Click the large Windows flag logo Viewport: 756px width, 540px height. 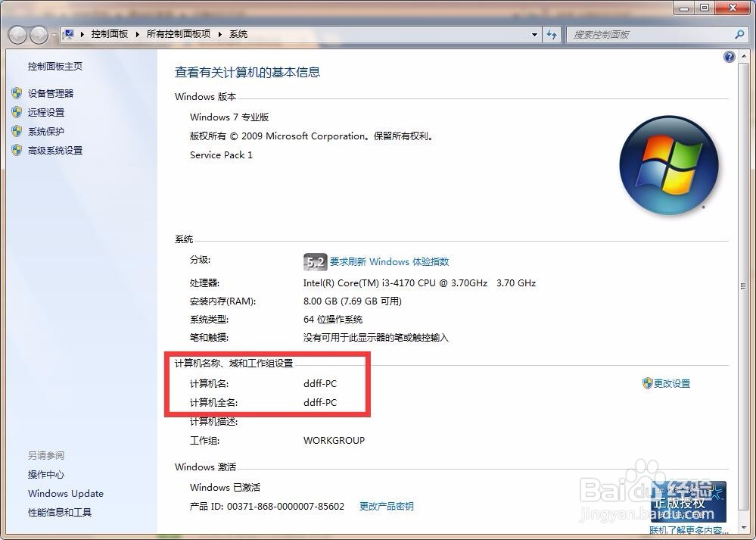point(669,165)
